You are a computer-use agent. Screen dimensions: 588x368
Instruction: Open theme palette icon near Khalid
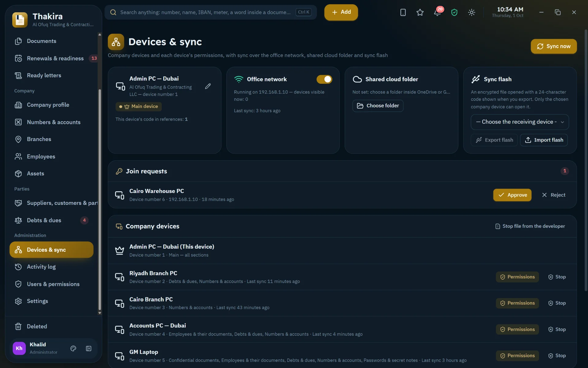[x=73, y=348]
